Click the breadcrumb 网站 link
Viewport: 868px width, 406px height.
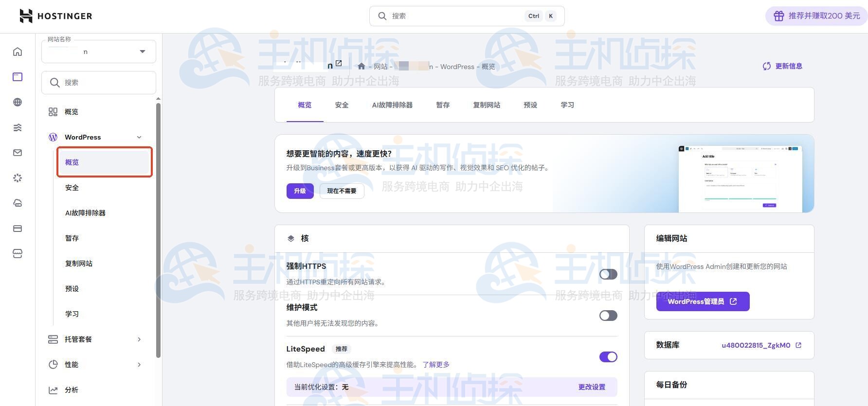tap(380, 67)
